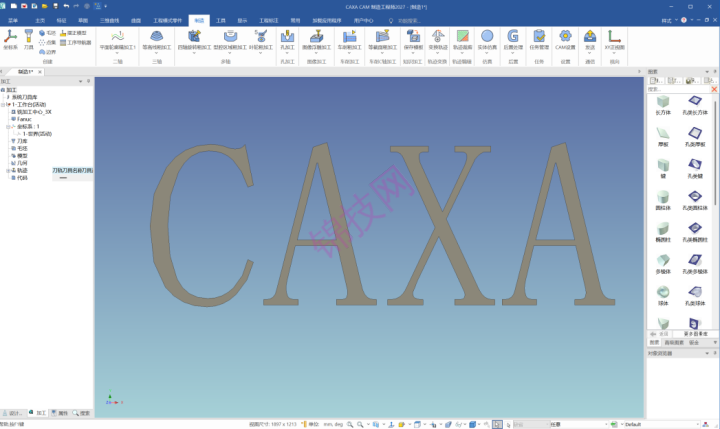Open dropdown under 后置处理
Viewport: 720px width, 429px height.
(x=513, y=53)
